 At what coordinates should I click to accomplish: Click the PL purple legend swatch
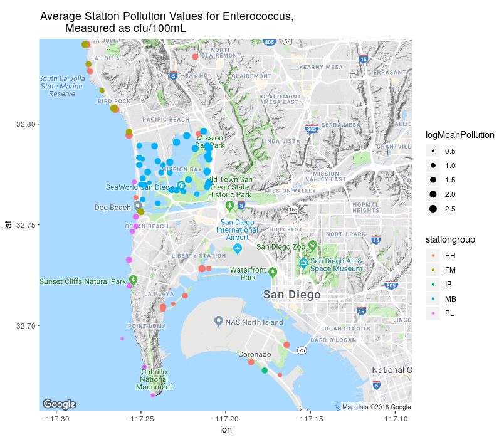point(433,313)
